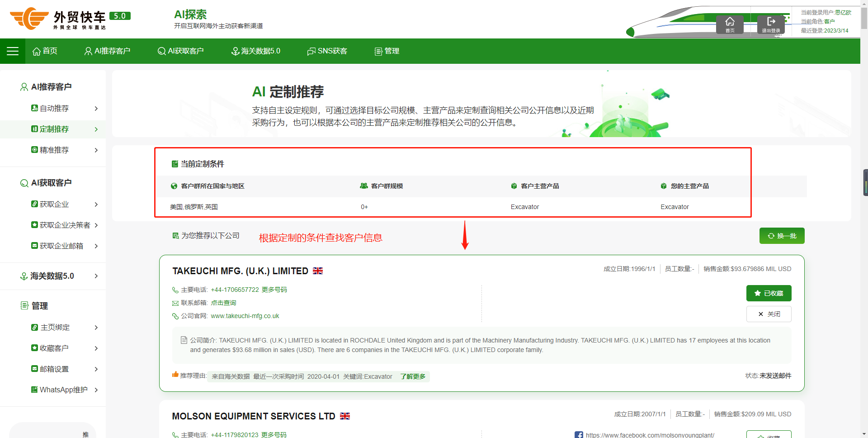The width and height of the screenshot is (868, 438).
Task: Open AI推荐客户 nav menu
Action: tap(107, 51)
